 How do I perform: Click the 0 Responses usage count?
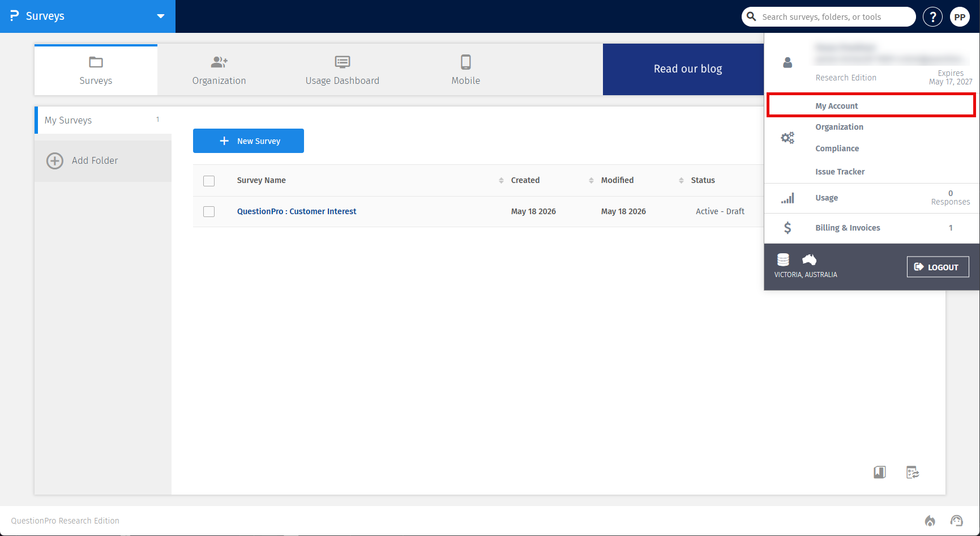[951, 198]
